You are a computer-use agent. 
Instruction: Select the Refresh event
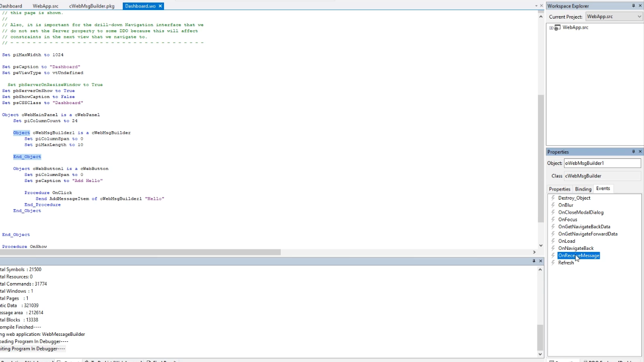click(566, 263)
